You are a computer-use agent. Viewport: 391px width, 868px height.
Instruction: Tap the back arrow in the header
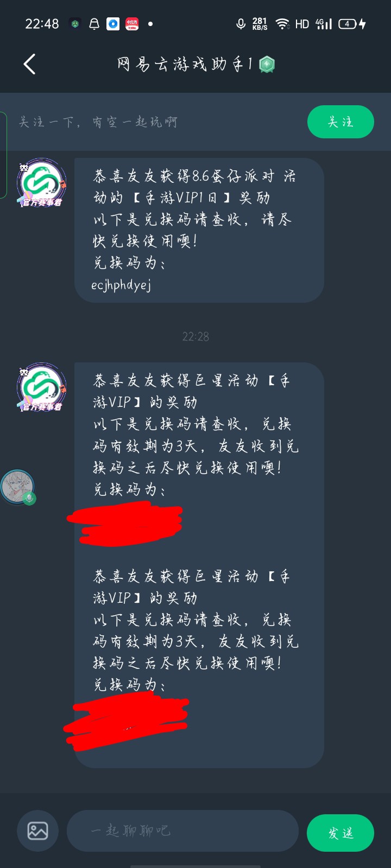point(30,64)
